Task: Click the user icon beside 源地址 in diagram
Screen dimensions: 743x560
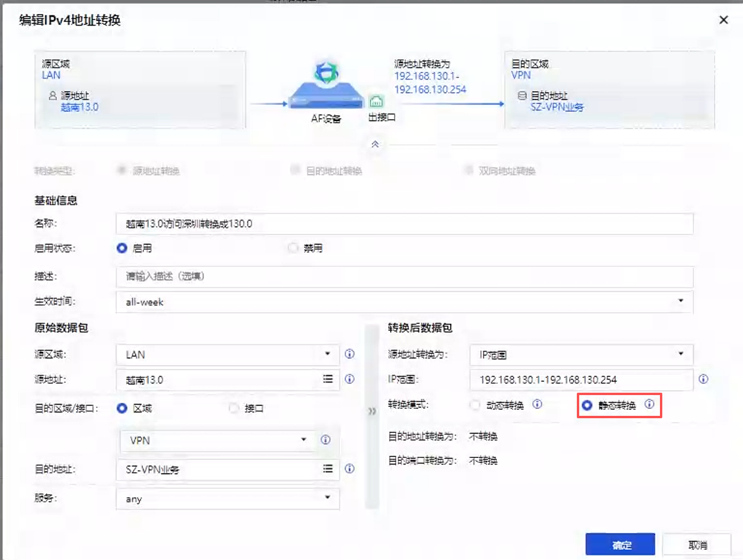Action: click(x=52, y=95)
